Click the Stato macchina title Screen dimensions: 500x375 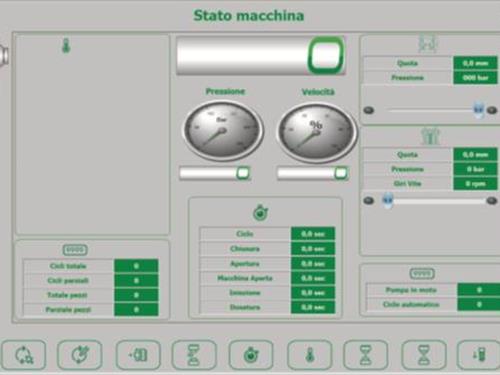(249, 16)
